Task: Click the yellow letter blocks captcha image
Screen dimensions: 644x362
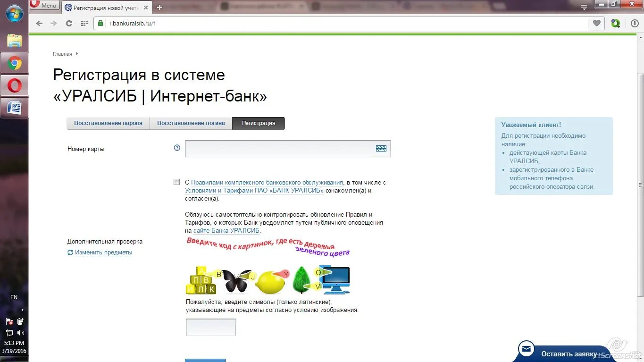Action: [x=201, y=280]
